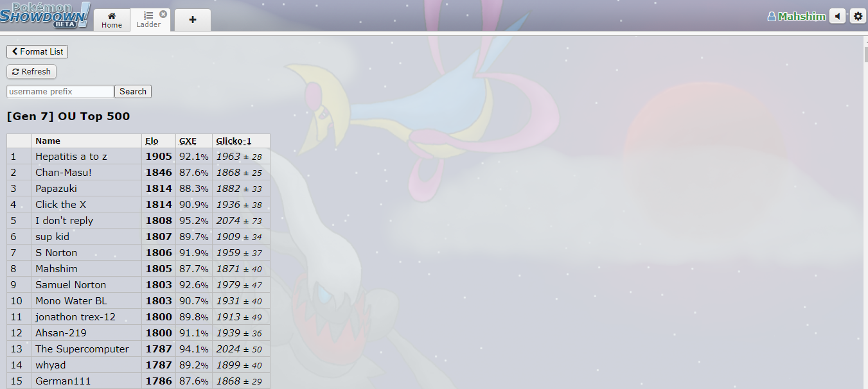Click the Elo column header
The height and width of the screenshot is (389, 868).
152,141
